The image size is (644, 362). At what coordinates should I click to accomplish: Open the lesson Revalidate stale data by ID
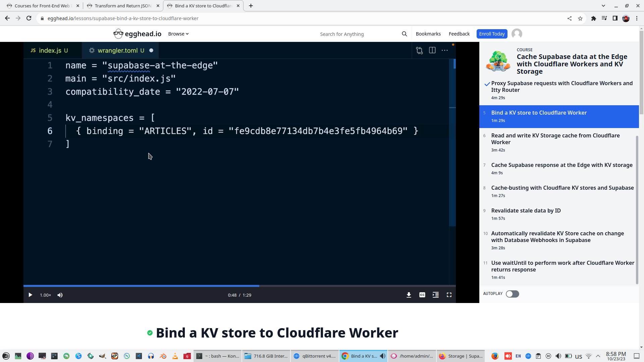pyautogui.click(x=526, y=211)
